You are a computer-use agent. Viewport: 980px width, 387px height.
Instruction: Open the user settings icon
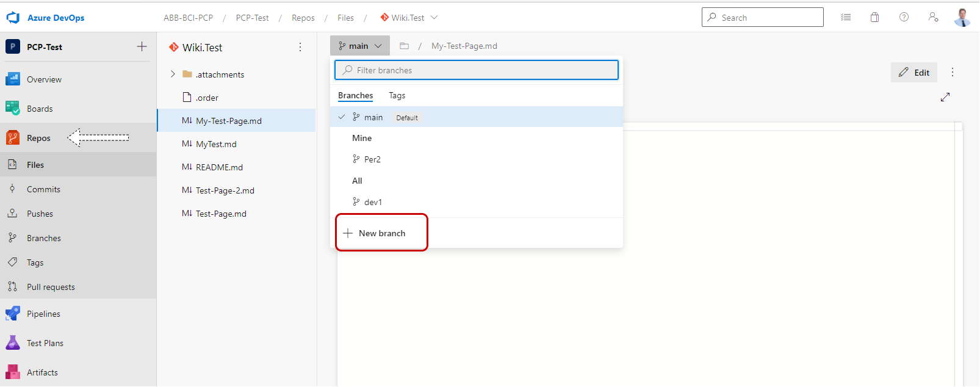[933, 17]
